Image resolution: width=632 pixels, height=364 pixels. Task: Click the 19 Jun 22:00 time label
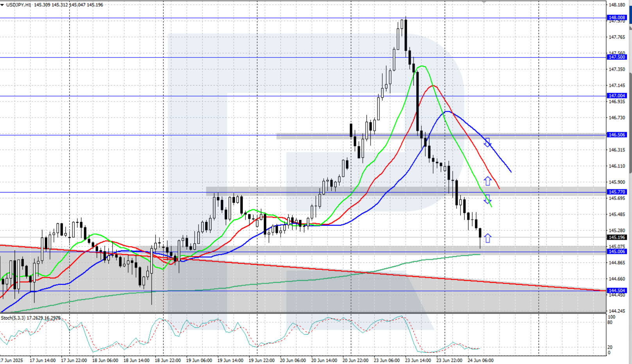click(261, 360)
